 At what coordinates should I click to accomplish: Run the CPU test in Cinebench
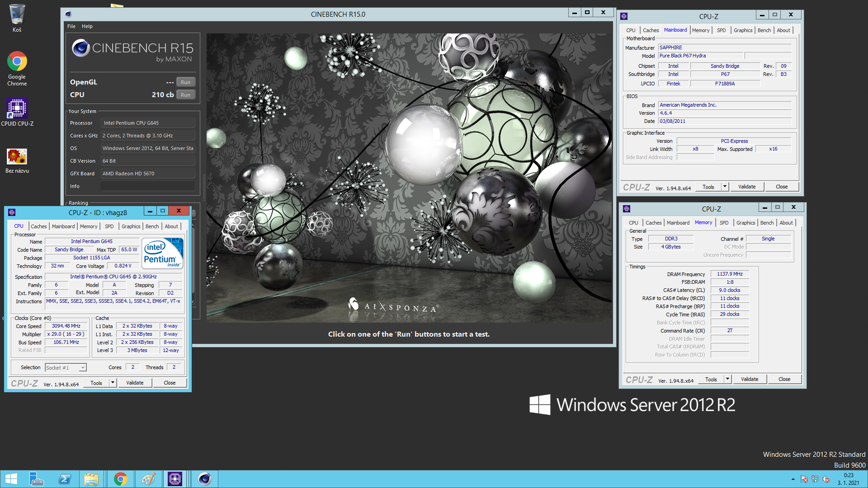[185, 95]
